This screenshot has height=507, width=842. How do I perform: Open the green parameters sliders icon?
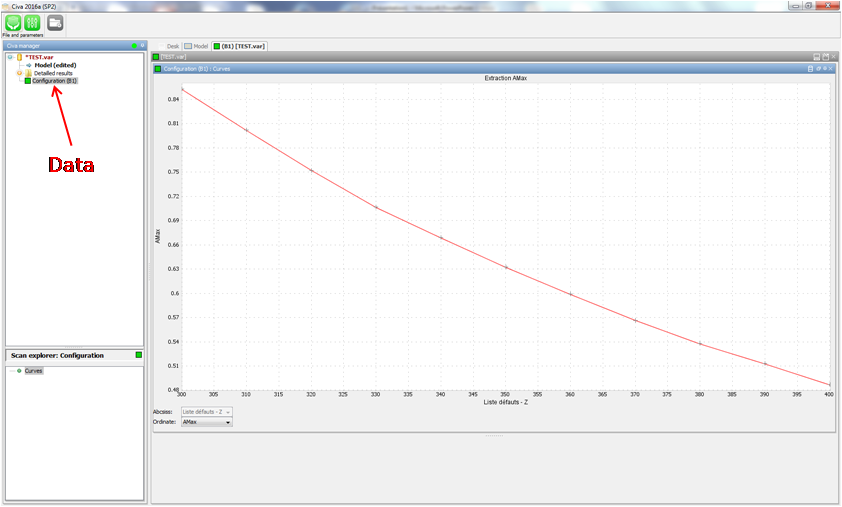point(32,22)
